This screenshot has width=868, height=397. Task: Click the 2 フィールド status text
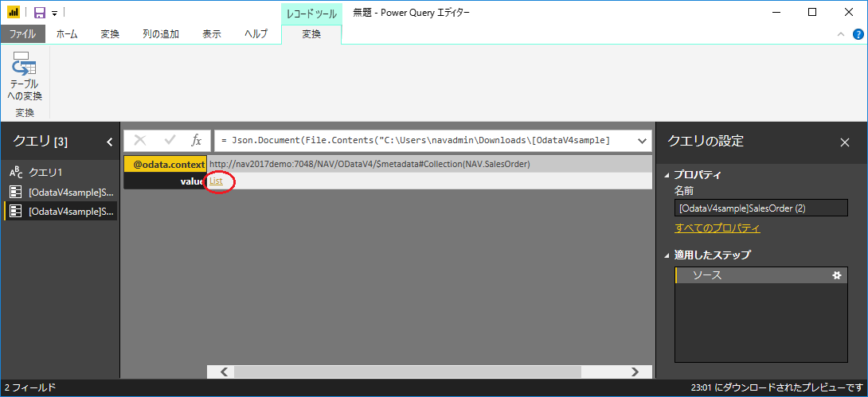pyautogui.click(x=30, y=387)
